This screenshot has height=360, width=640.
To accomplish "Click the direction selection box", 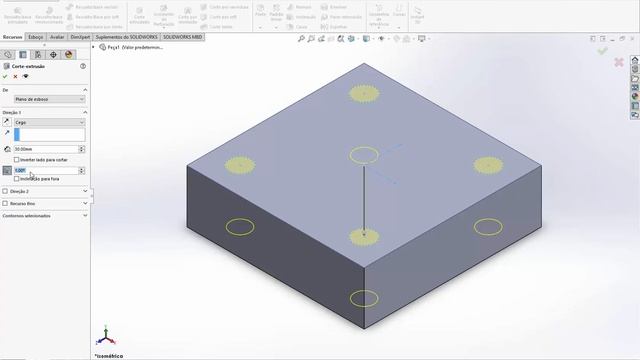I will click(x=49, y=134).
